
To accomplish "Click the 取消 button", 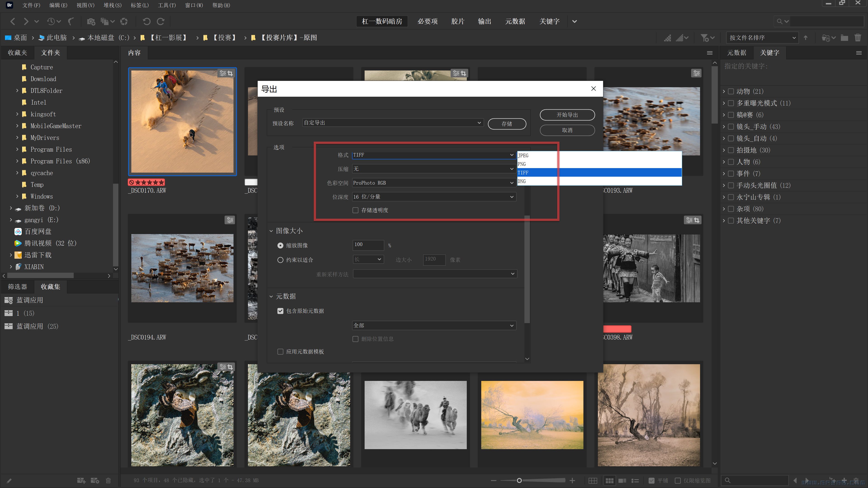I will click(567, 130).
